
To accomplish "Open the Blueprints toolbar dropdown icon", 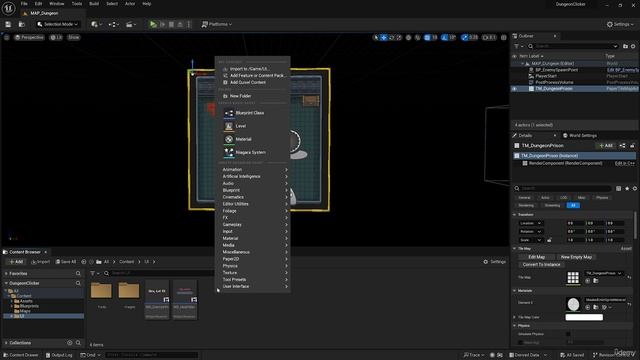I will pyautogui.click(x=113, y=24).
